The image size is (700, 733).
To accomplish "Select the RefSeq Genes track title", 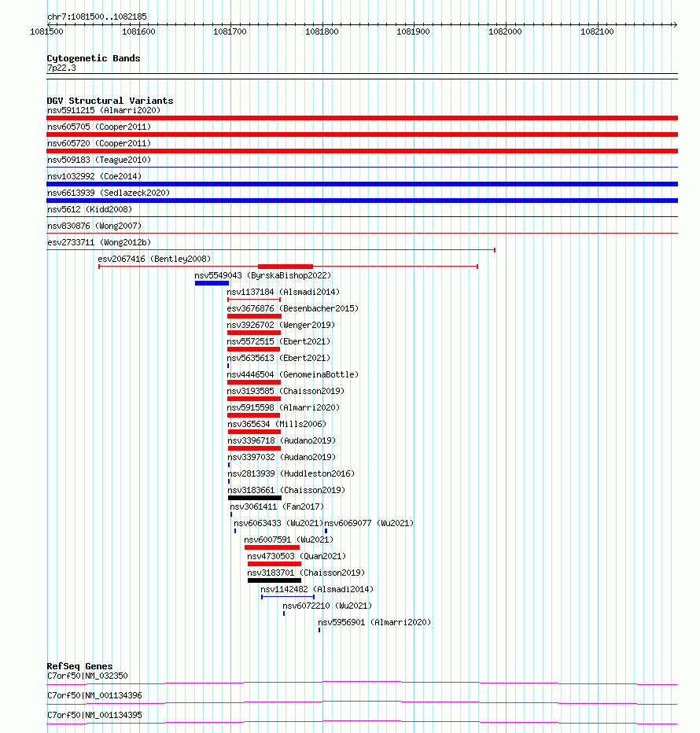I will click(79, 666).
